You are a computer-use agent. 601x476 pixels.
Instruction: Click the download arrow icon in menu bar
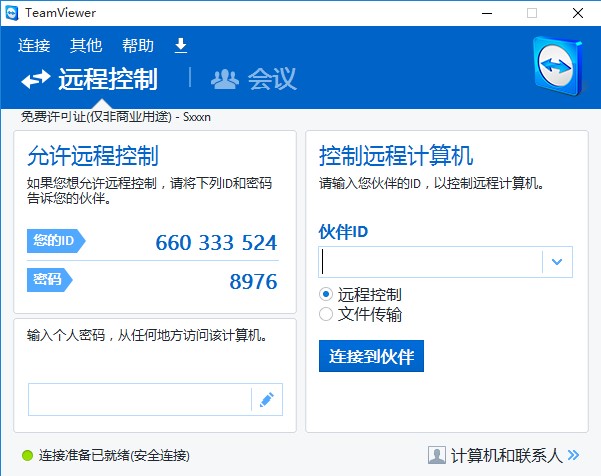[181, 46]
